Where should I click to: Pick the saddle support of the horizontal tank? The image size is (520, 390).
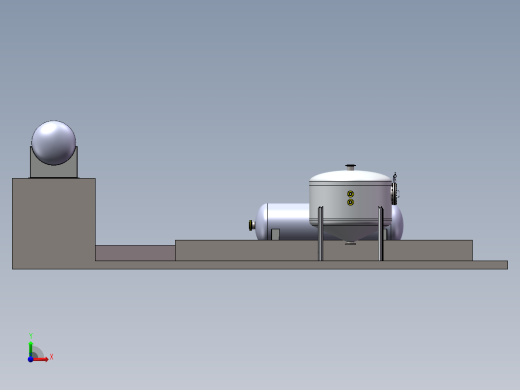coord(275,234)
